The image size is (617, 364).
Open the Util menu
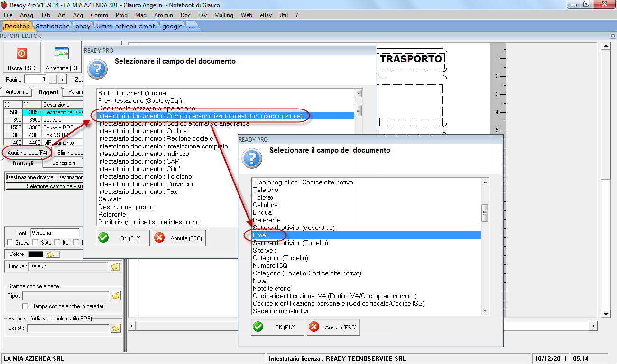point(284,15)
